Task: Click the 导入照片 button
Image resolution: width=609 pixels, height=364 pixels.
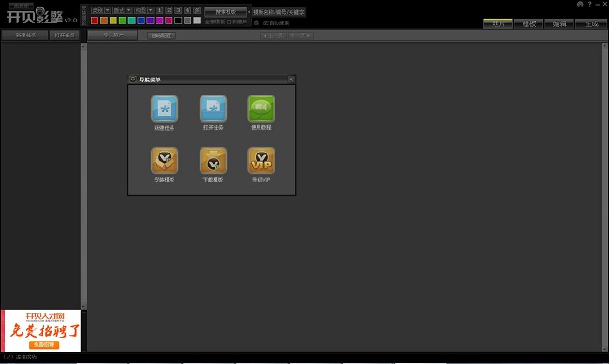Action: click(112, 36)
